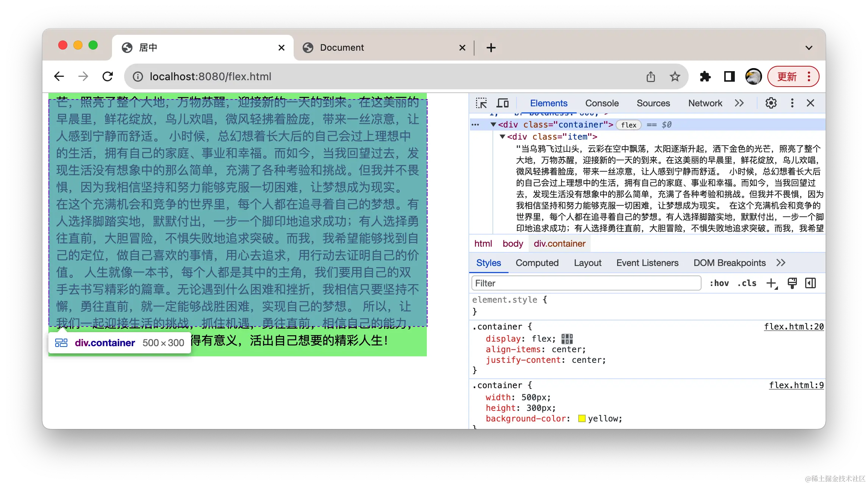Collapse the div class container node
This screenshot has height=485, width=868.
[493, 124]
